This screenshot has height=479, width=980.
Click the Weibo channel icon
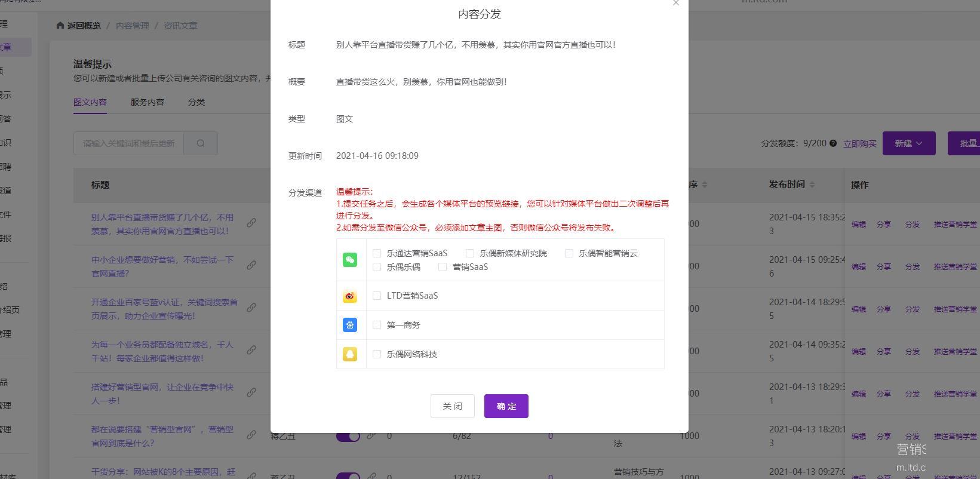pyautogui.click(x=350, y=296)
